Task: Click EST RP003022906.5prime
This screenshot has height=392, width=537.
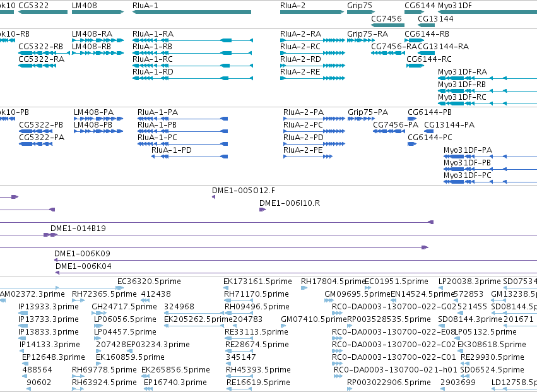Action: coord(350,389)
